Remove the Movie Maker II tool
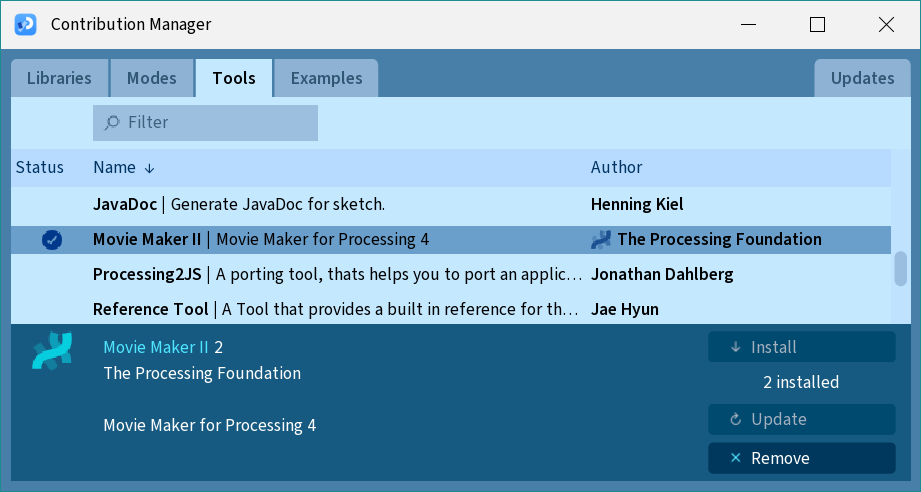Screen dimensions: 921x492 [x=802, y=458]
